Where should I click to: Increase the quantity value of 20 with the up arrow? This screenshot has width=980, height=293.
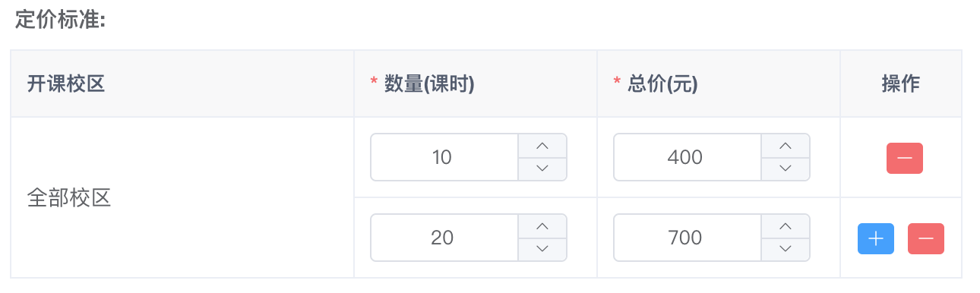(x=542, y=226)
